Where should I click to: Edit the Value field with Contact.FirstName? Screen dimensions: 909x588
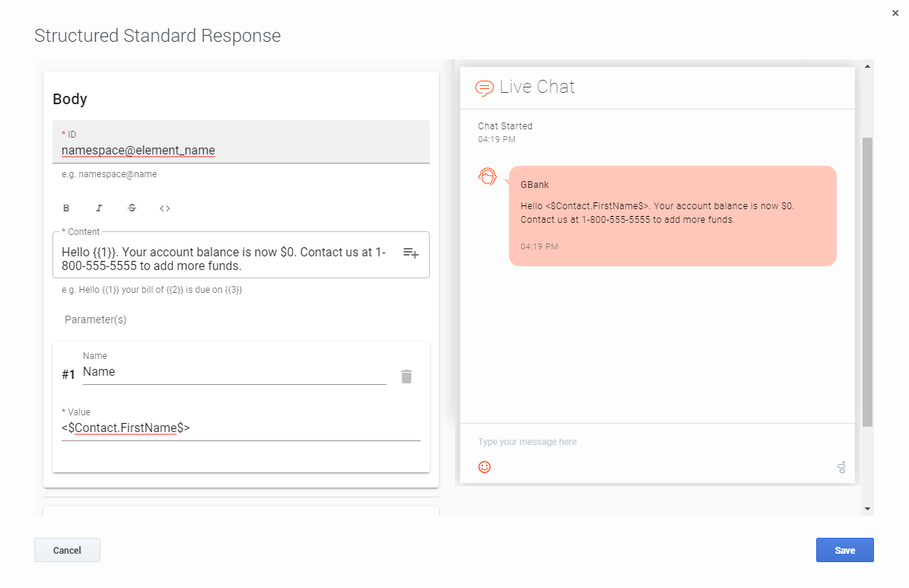tap(241, 428)
